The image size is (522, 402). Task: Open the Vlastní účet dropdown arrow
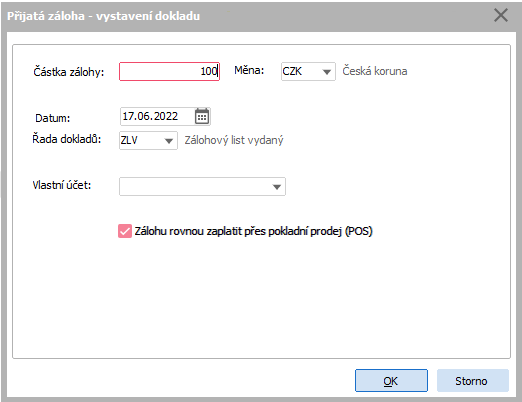[277, 187]
